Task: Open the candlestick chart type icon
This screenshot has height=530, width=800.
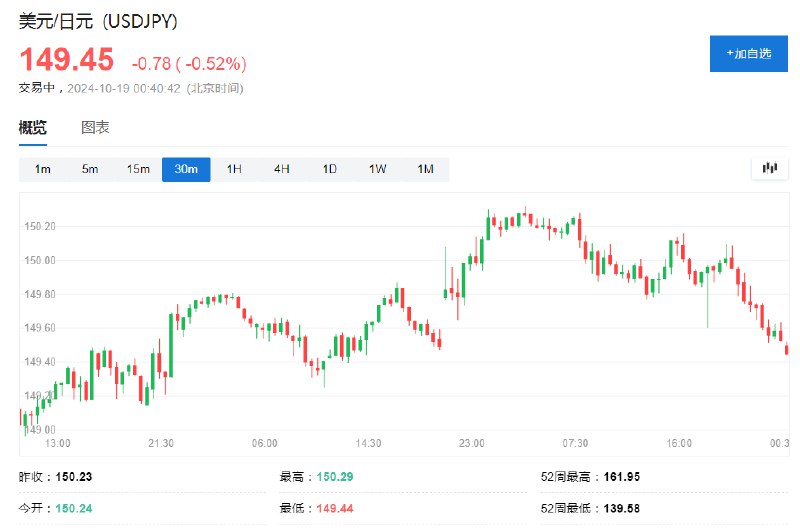Action: tap(769, 168)
